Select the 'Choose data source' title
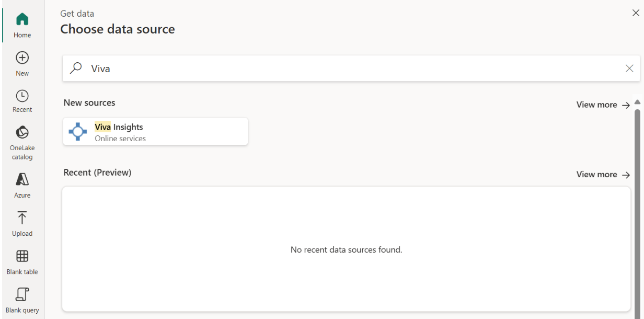Screen dimensions: 644x319 click(x=118, y=29)
